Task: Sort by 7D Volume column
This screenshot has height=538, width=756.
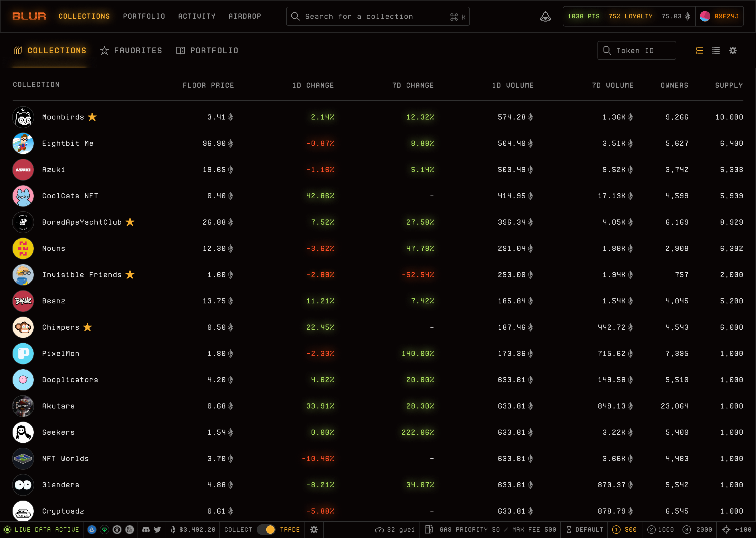Action: [x=612, y=85]
